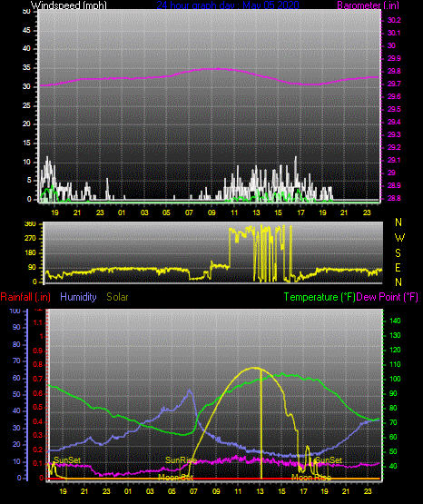Viewport: 423px width, 504px height.
Task: Click the red "Rainfall (.in)" legend label
Action: [25, 297]
